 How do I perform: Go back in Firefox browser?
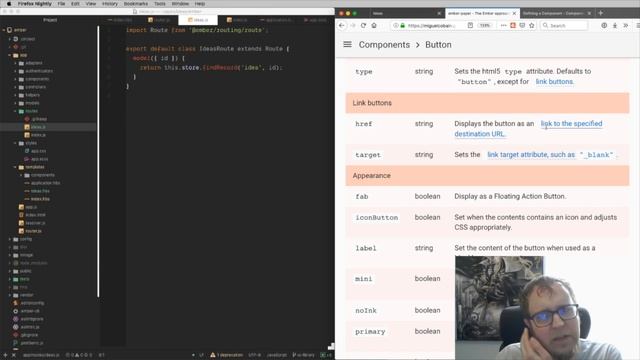coord(342,25)
